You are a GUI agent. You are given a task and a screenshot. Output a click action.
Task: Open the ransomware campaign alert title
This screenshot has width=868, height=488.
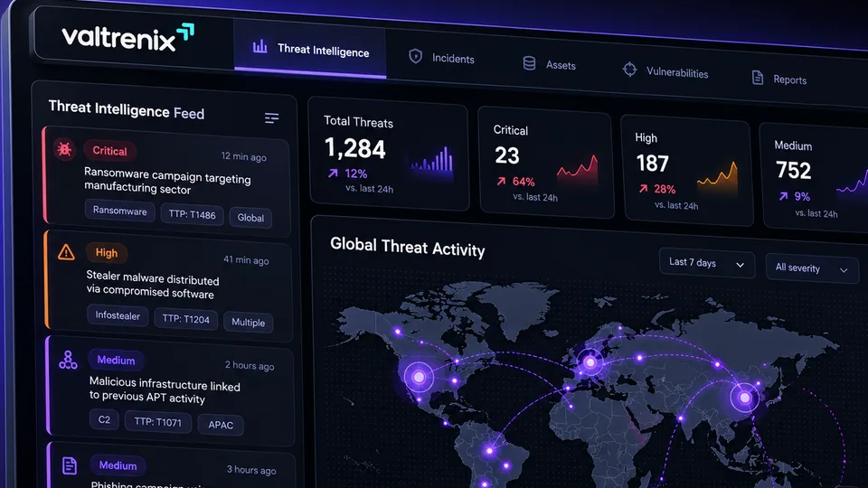(x=167, y=182)
